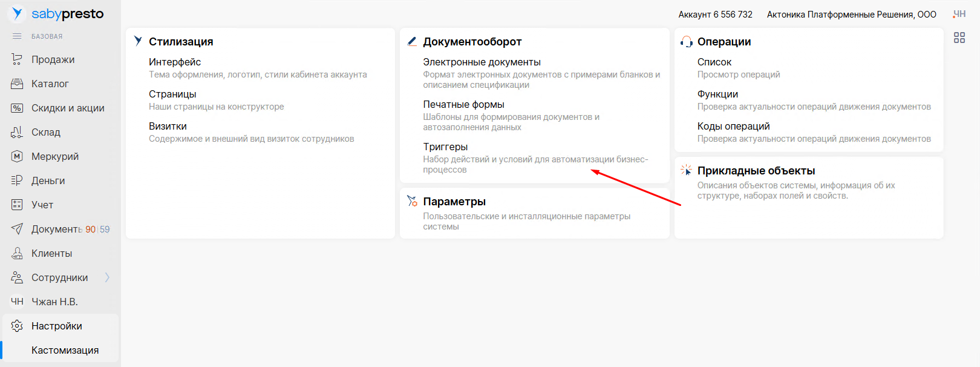Open the Кастомизация submenu item
Screen dimensions: 980x367
65,350
